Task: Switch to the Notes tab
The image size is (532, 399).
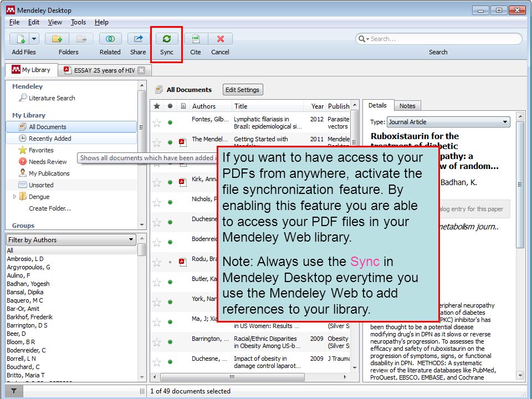Action: pos(407,106)
